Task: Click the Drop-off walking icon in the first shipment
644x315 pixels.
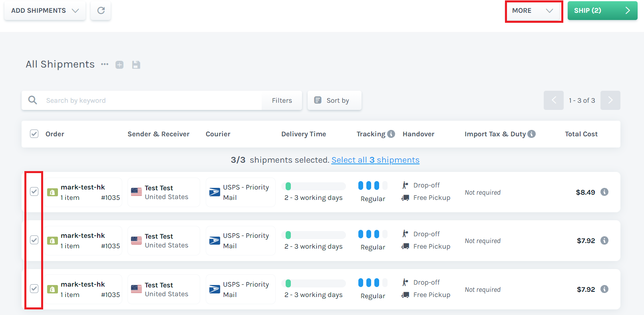Action: [x=405, y=185]
